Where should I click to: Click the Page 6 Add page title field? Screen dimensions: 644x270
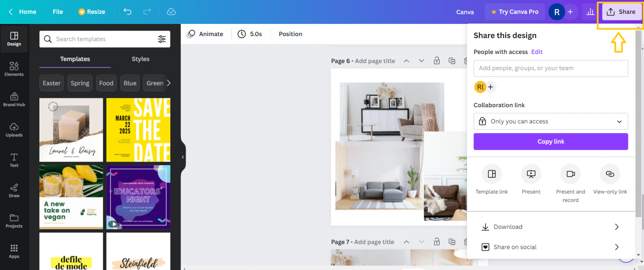coord(375,61)
